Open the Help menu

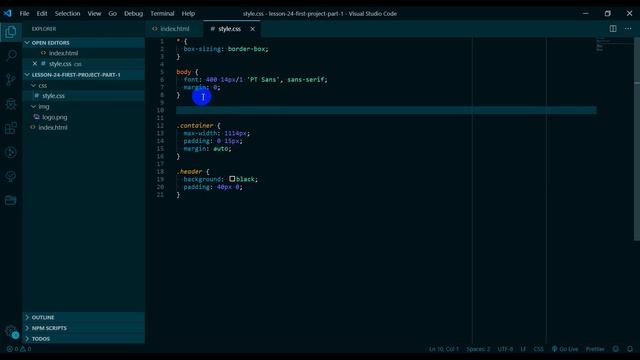(x=188, y=13)
